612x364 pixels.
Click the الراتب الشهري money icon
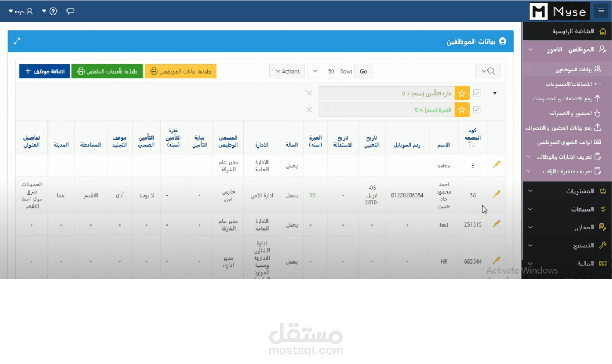[x=597, y=142]
